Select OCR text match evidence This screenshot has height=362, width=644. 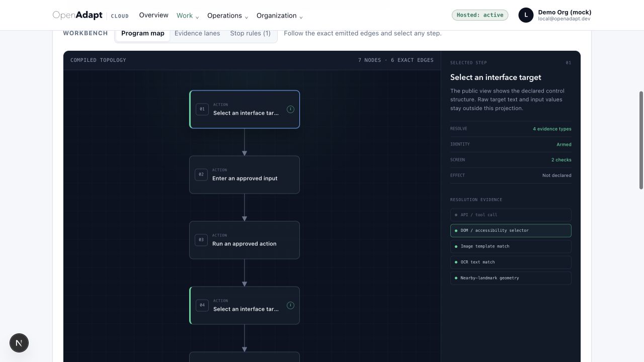(x=511, y=262)
